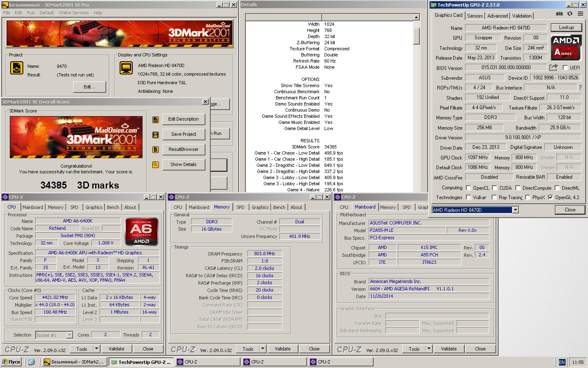The height and width of the screenshot is (368, 588).
Task: Click the AMD A-Series logo in GPU-Z
Action: point(566,47)
